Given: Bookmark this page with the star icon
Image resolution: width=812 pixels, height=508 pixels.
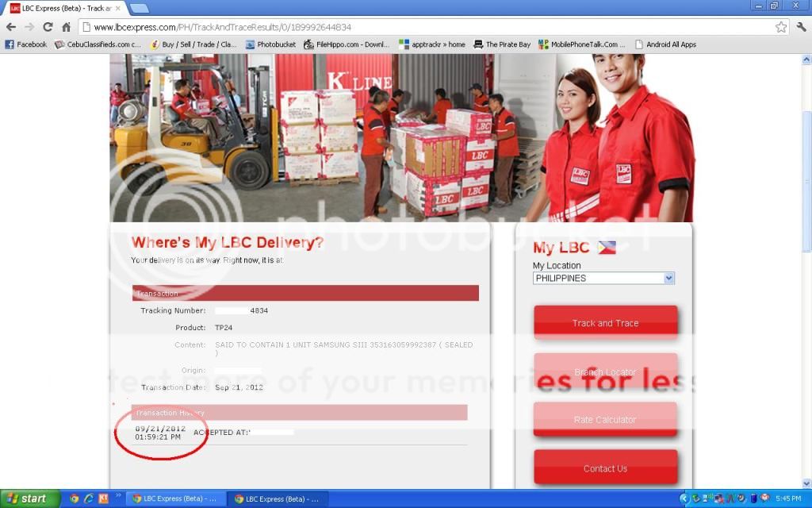Looking at the screenshot, I should tap(781, 27).
